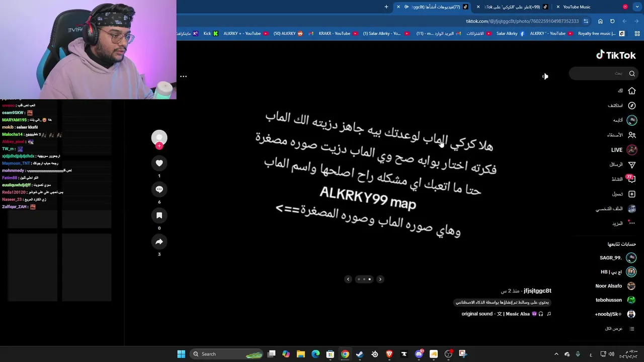Open the volume speaker tray icon

pos(612,354)
